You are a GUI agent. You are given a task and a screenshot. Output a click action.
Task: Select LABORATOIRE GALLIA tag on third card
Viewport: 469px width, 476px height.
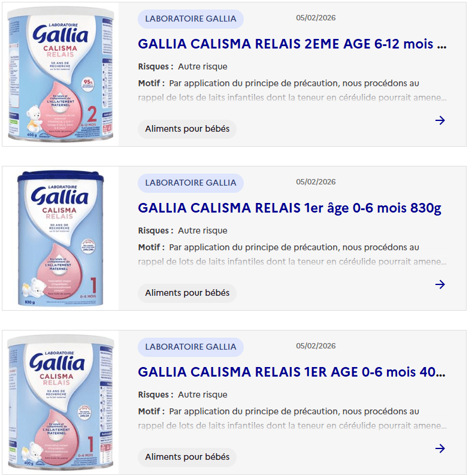[190, 347]
